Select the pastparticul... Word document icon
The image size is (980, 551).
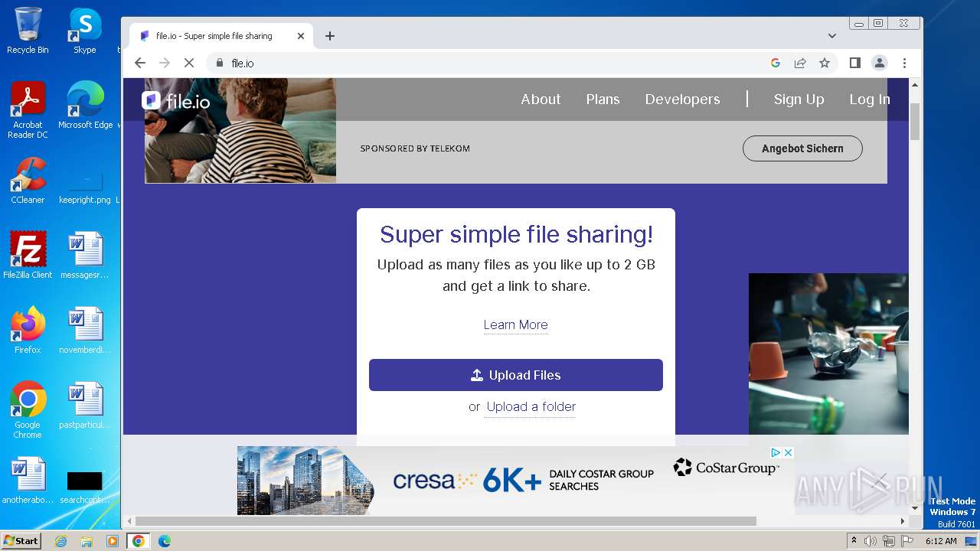point(85,405)
